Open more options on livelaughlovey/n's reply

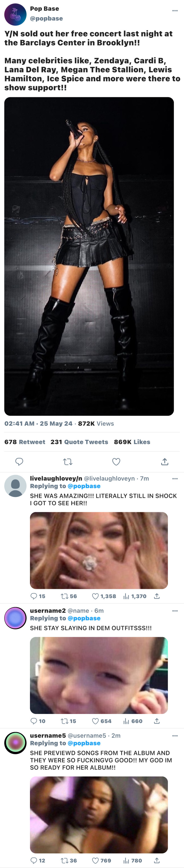[175, 478]
